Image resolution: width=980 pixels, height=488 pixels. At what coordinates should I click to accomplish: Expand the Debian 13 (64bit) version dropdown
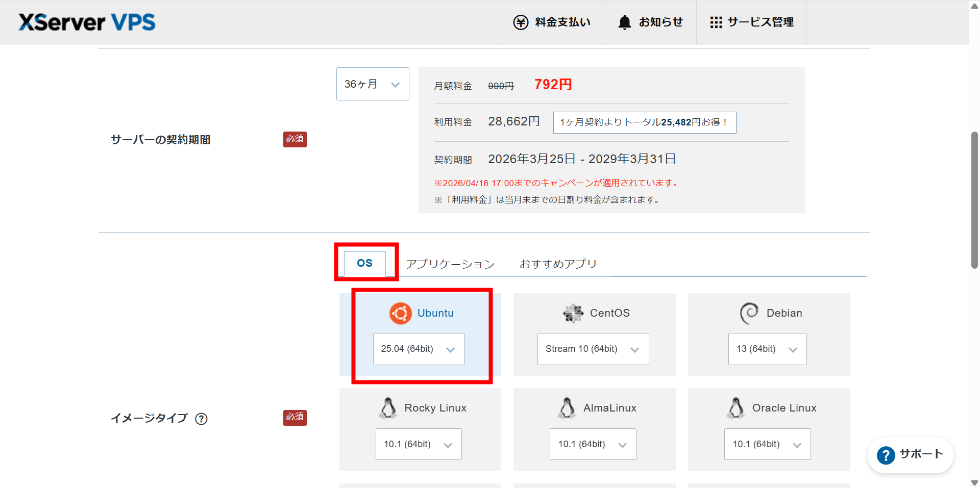(x=767, y=349)
